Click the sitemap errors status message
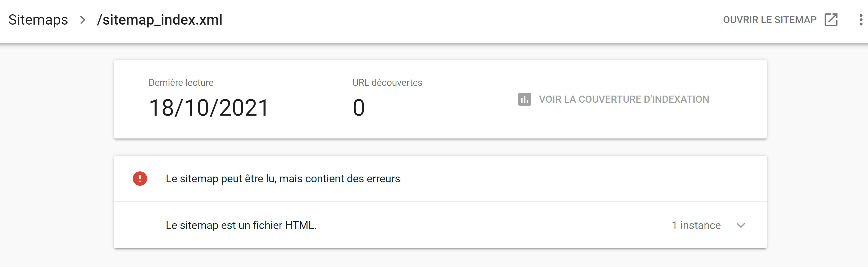This screenshot has height=267, width=868. (x=283, y=179)
